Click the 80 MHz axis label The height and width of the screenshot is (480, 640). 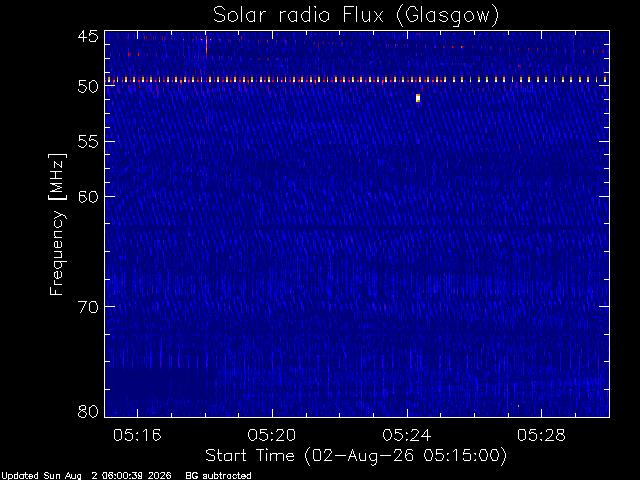(89, 411)
